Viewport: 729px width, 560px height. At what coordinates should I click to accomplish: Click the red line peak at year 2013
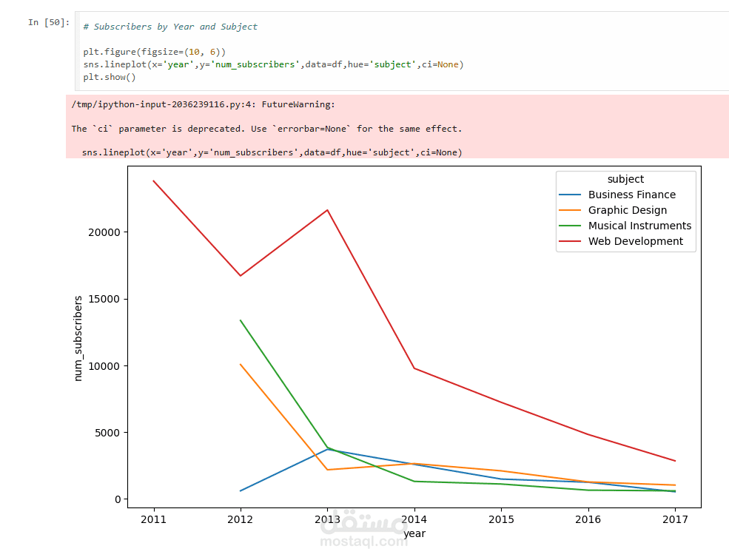tap(327, 210)
